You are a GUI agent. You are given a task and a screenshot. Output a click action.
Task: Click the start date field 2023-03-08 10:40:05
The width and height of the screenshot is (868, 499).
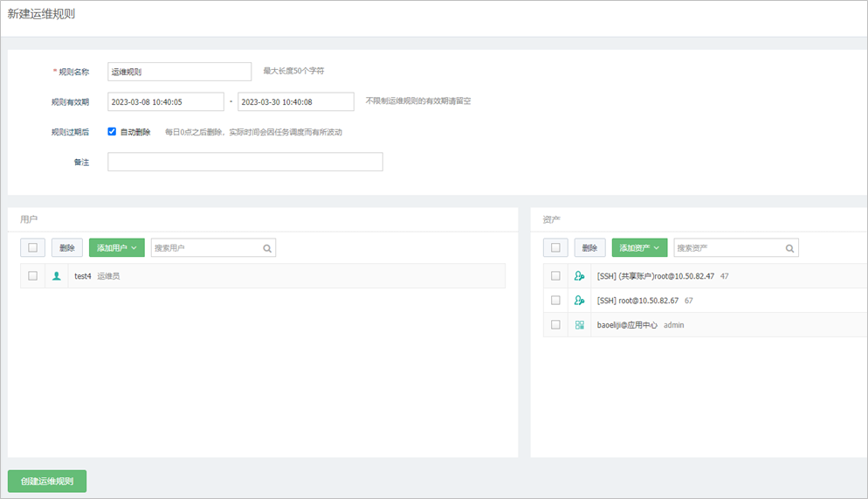tap(166, 102)
